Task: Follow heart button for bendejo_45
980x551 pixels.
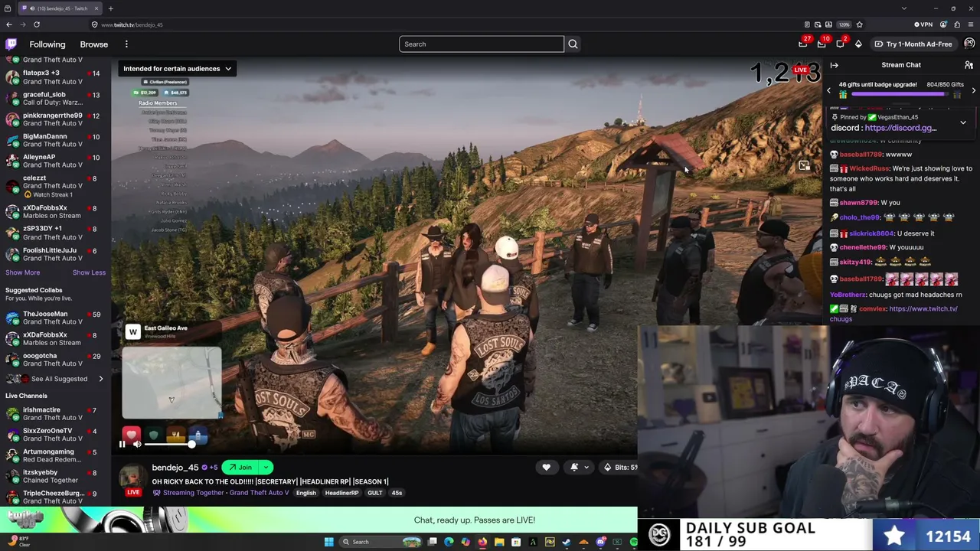Action: click(x=546, y=468)
